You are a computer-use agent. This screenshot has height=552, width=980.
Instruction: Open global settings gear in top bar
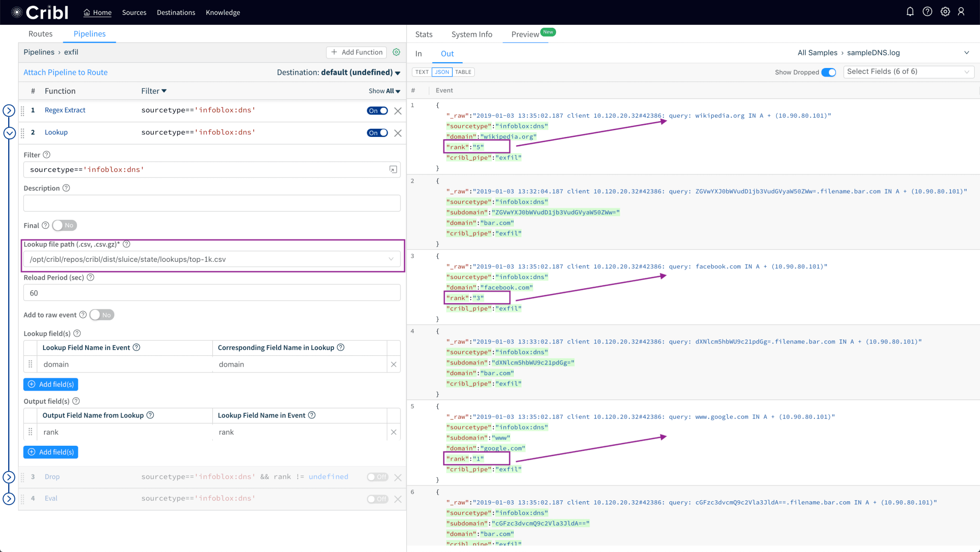pos(945,12)
